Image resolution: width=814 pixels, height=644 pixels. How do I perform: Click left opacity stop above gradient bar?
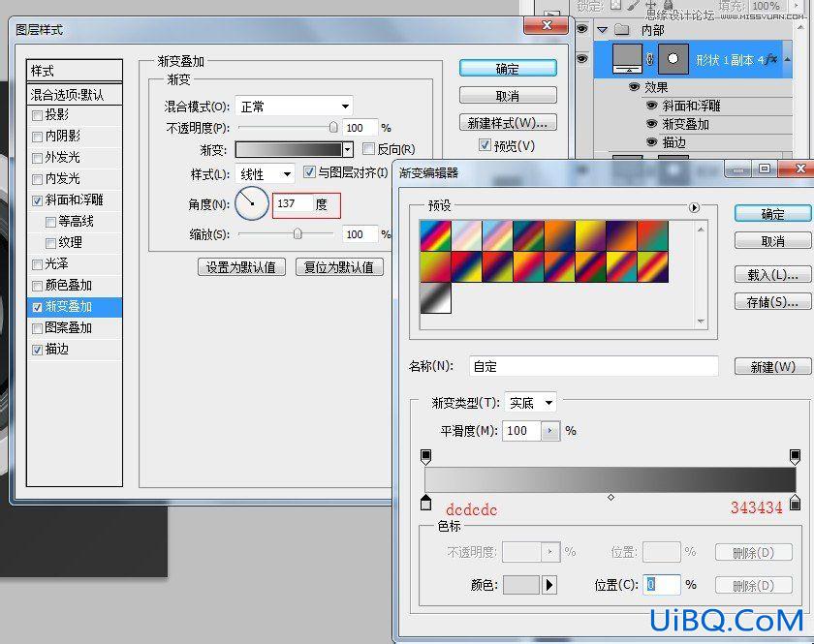click(425, 457)
